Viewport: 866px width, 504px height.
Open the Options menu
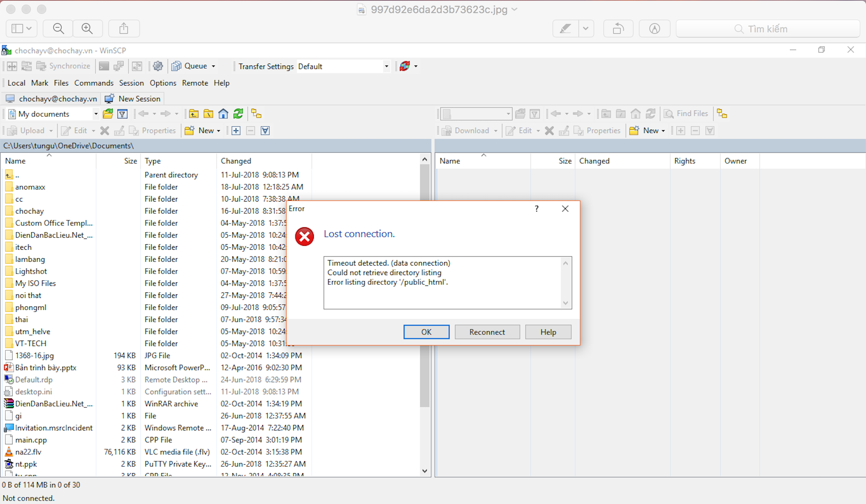coord(163,83)
